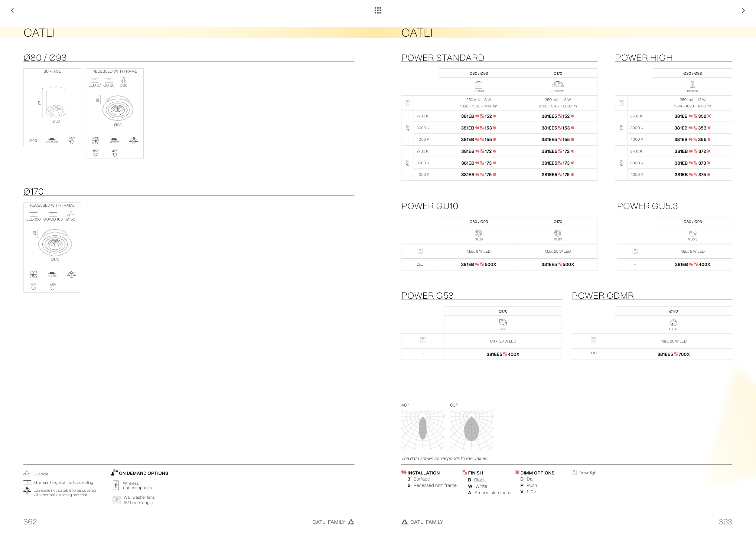Click the ON DEMAND OPTIONS heading icon
Screen dimensions: 756x535
point(114,472)
